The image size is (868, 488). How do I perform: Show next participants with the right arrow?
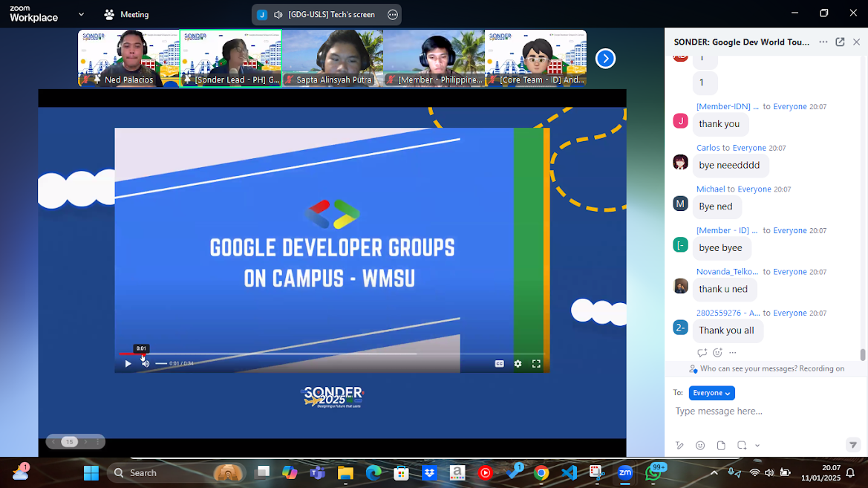tap(606, 58)
